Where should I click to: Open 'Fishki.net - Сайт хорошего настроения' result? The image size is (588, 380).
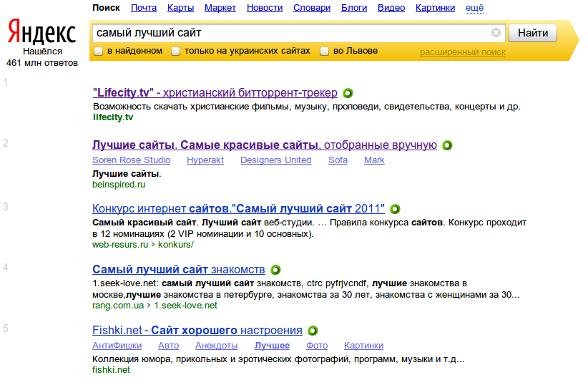197,330
